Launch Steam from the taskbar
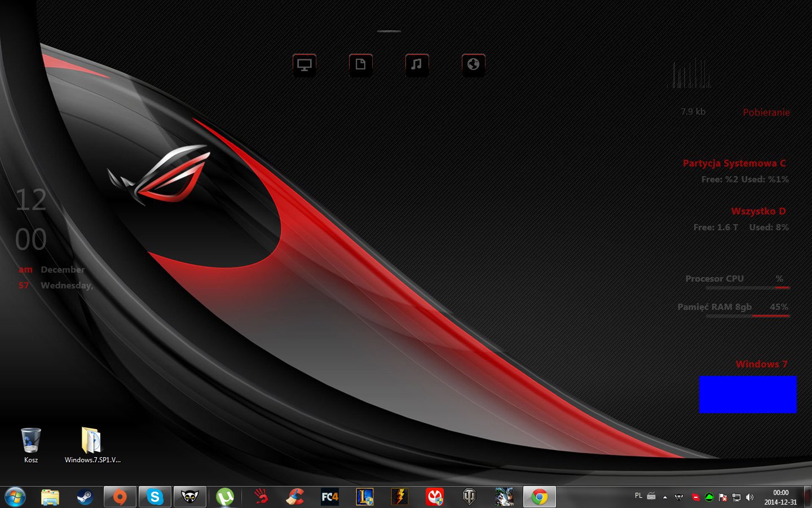 click(x=85, y=497)
